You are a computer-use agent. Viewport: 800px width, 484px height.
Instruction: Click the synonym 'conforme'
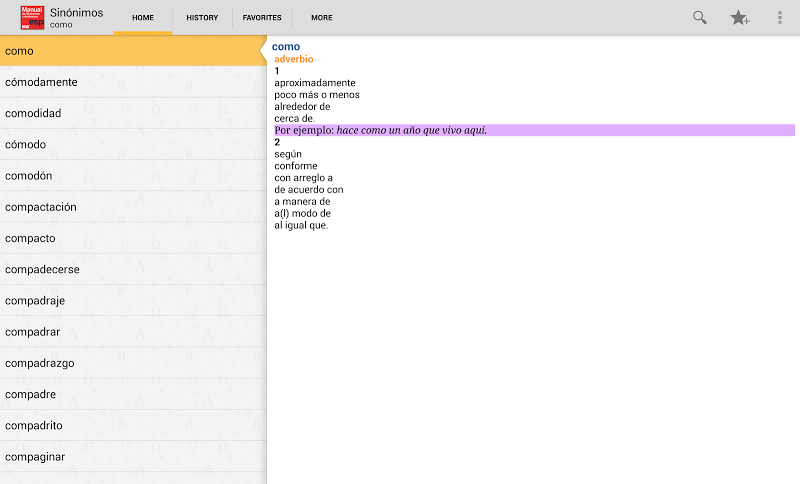point(295,166)
